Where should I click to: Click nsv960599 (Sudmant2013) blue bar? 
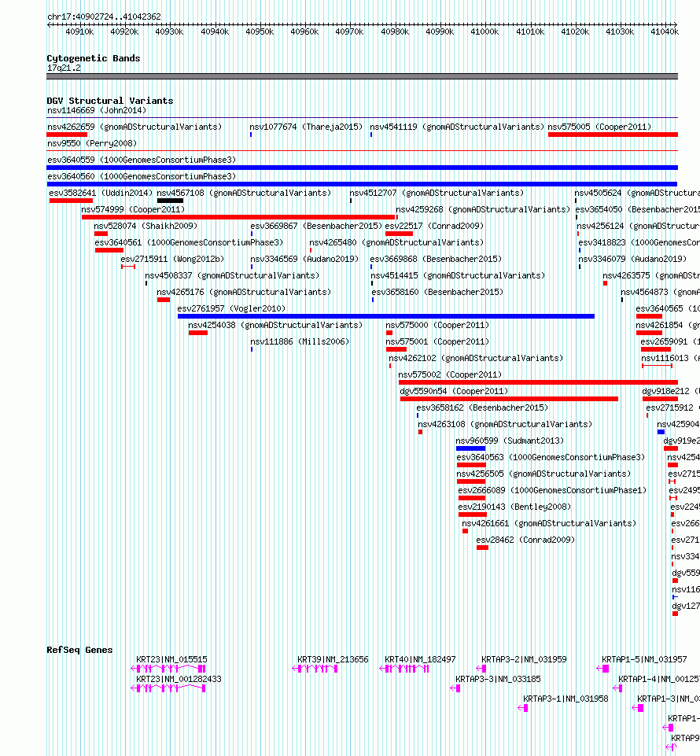(x=470, y=448)
